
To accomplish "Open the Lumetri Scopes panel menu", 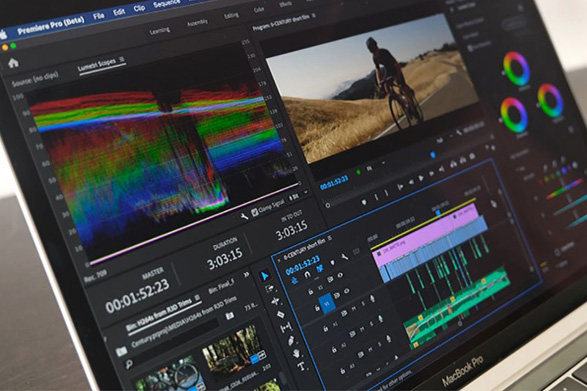I will [121, 59].
